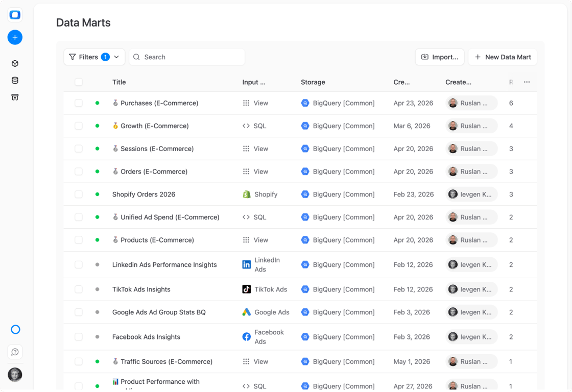Sort by the Create... by column header
This screenshot has width=572, height=392.
tap(458, 82)
